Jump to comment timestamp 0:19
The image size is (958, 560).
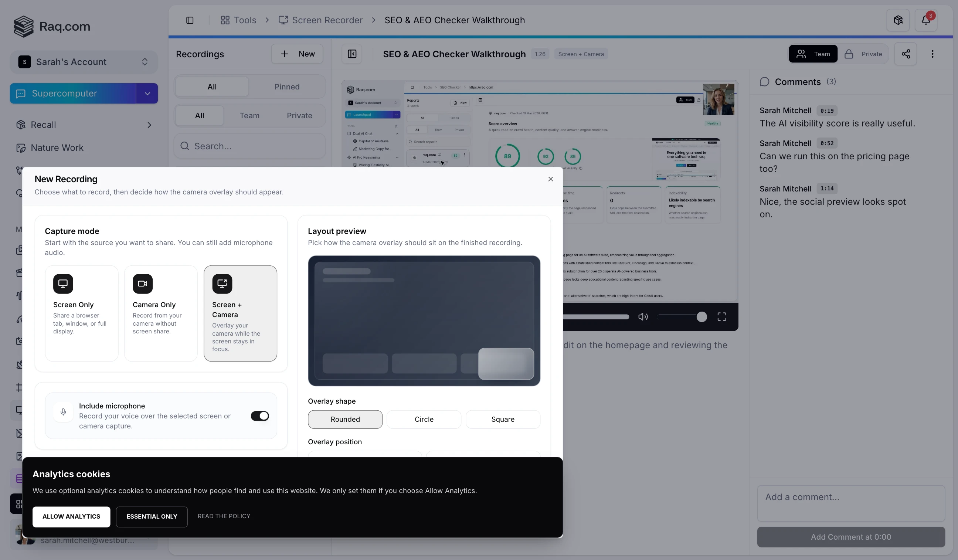click(x=826, y=111)
